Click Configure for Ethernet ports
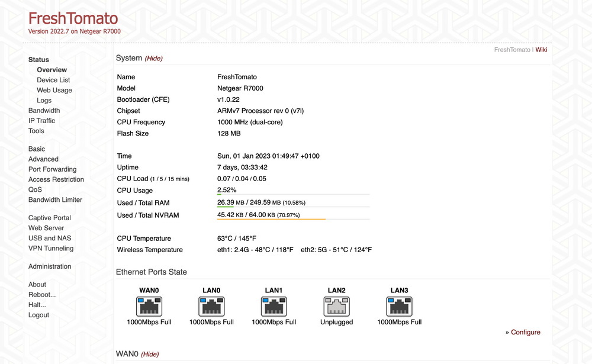This screenshot has width=592, height=364. point(526,332)
